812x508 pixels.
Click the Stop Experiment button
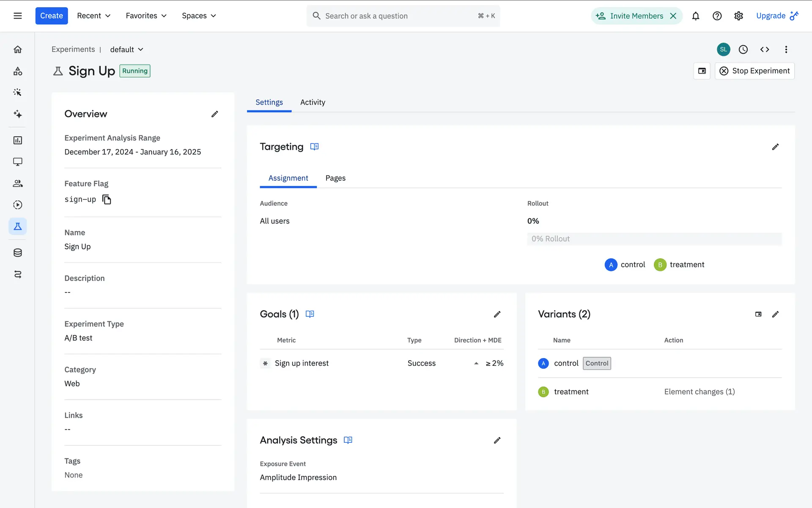coord(754,71)
